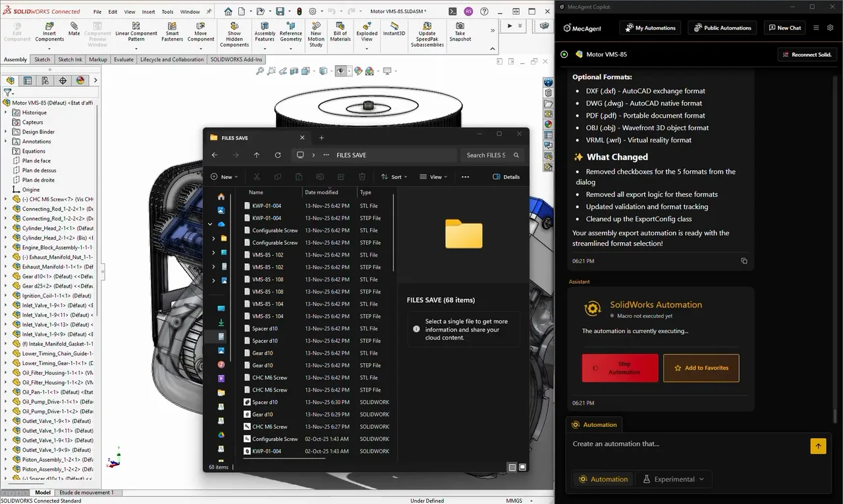This screenshot has height=504, width=843.
Task: Open Linear Component Pattern tool
Action: (x=136, y=33)
